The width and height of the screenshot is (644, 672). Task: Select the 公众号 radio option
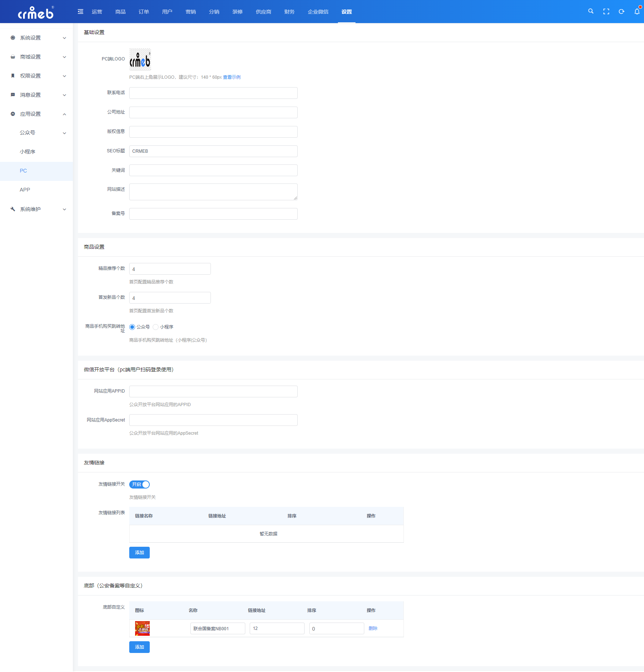139,327
